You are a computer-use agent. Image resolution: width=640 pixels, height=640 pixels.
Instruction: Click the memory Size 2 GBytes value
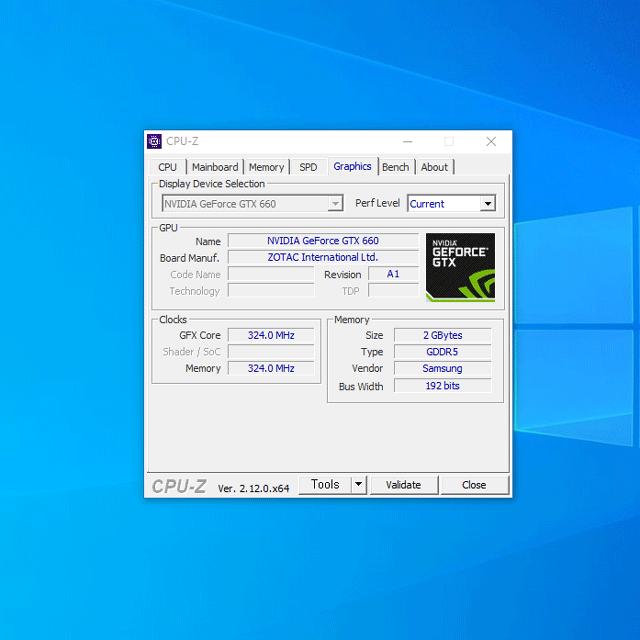click(x=442, y=335)
